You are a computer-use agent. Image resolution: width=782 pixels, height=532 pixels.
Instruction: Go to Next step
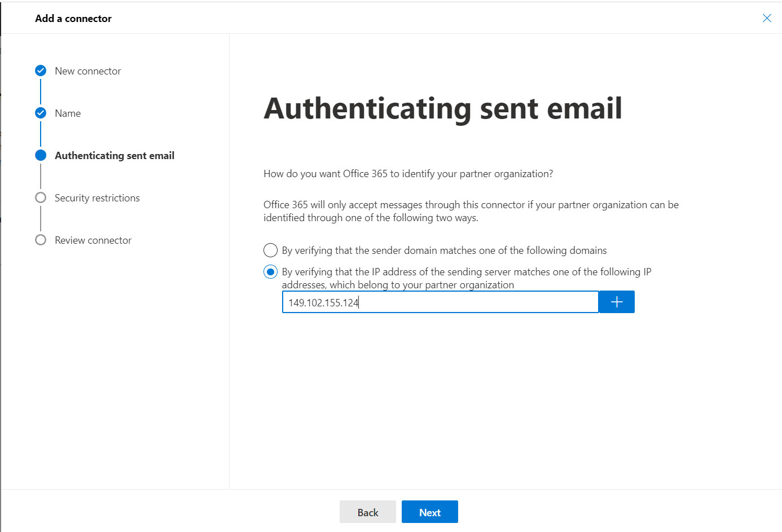[x=430, y=512]
